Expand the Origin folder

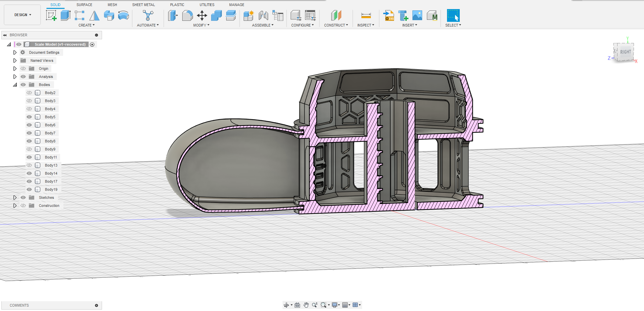15,69
